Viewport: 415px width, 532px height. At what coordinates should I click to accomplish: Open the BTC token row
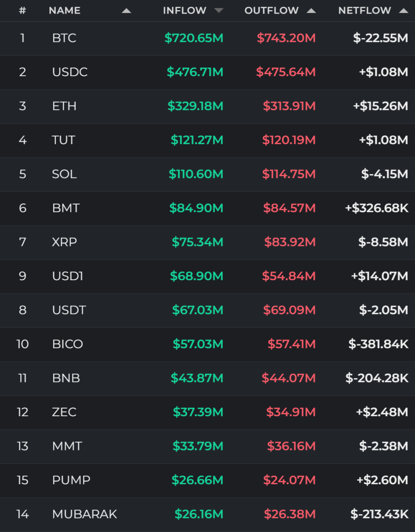pyautogui.click(x=207, y=38)
